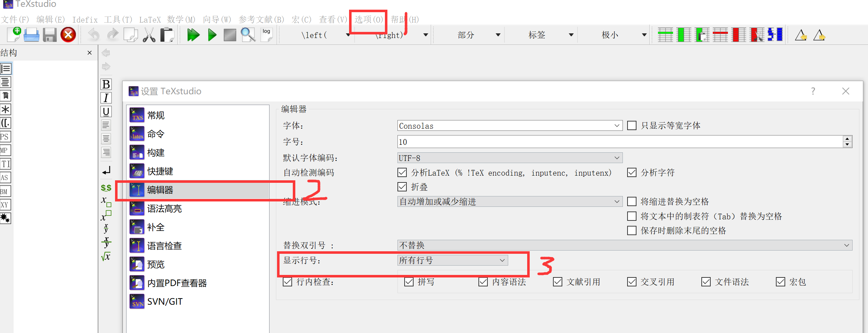Viewport: 868px width, 333px height.
Task: Close the 结构 panel with X
Action: tap(90, 53)
